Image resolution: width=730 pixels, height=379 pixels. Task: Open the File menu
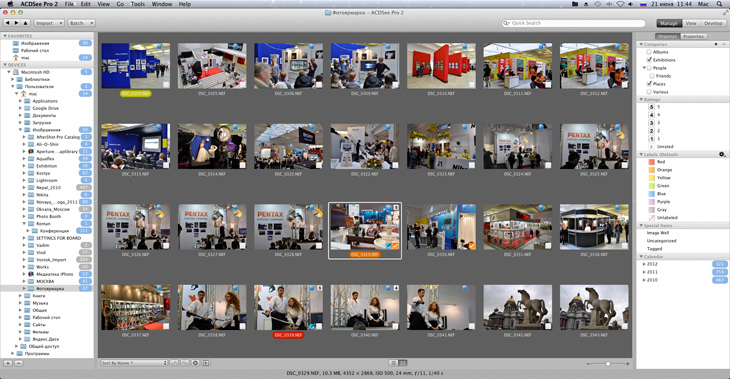tap(69, 4)
